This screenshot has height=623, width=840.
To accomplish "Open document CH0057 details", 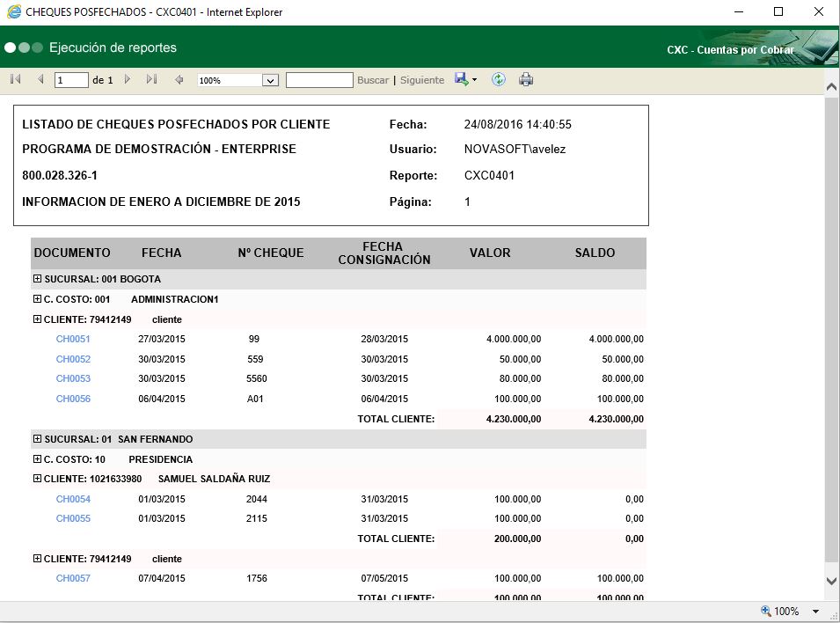I will (72, 578).
